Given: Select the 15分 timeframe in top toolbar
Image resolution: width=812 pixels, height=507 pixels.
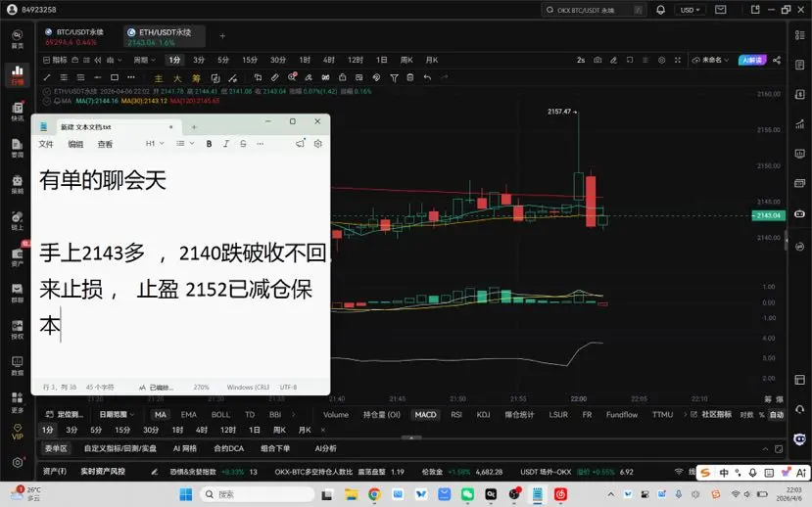Looking at the screenshot, I should click(x=250, y=60).
